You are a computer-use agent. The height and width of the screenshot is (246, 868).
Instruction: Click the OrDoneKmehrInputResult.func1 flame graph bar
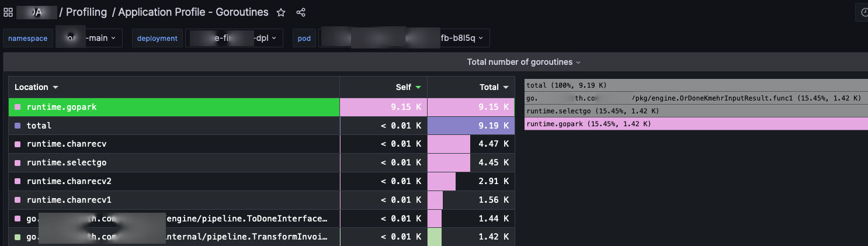pos(696,98)
